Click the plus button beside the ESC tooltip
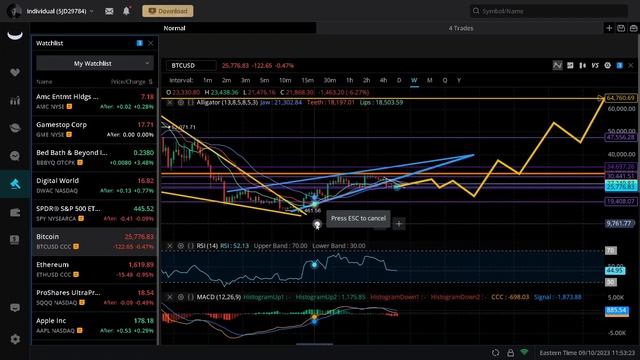 (399, 224)
